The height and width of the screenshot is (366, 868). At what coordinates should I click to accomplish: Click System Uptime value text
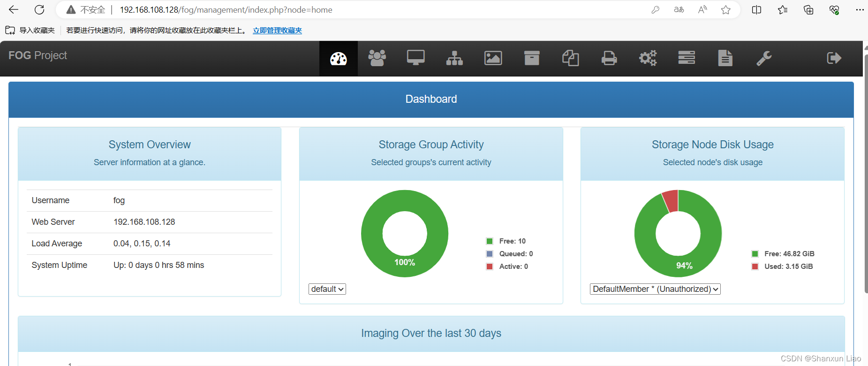159,265
